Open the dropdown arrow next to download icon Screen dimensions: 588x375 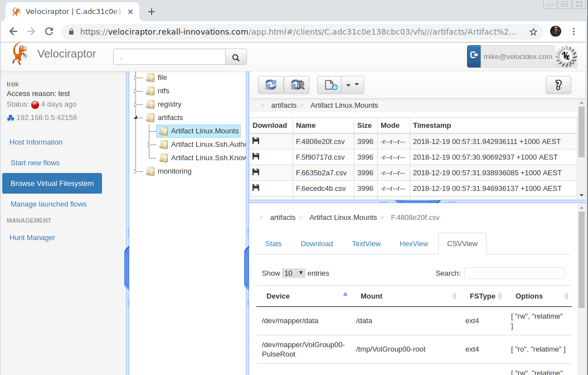pos(352,85)
